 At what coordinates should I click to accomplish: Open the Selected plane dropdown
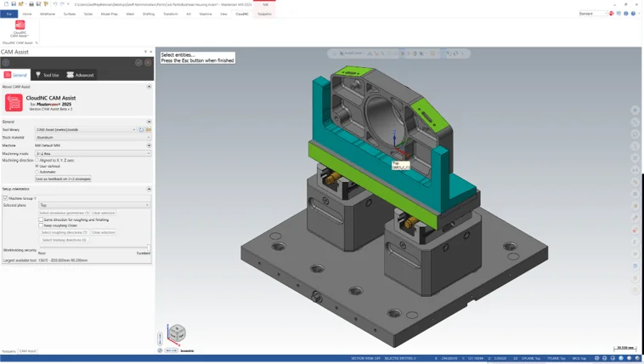click(94, 205)
